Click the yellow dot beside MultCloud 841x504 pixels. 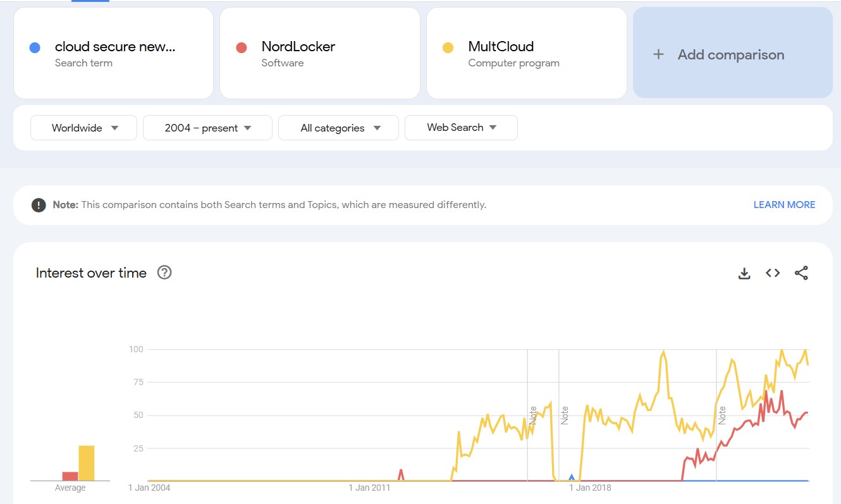click(x=448, y=47)
